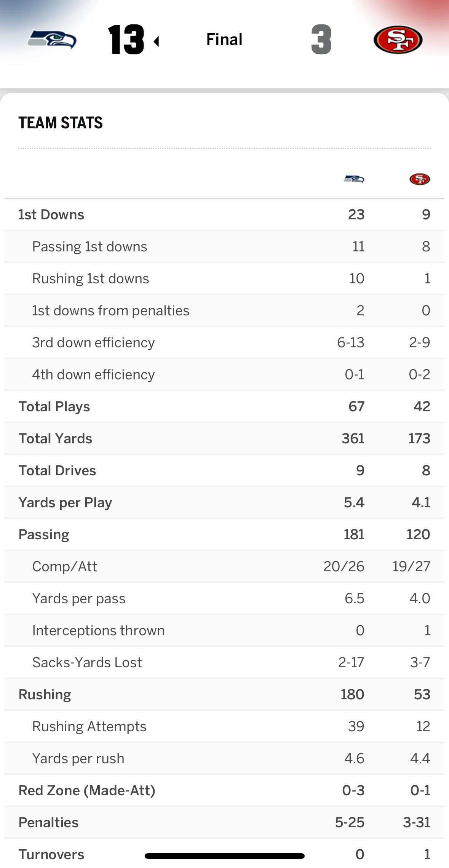Tap the Penalties row label
This screenshot has width=449, height=868.
tap(48, 822)
